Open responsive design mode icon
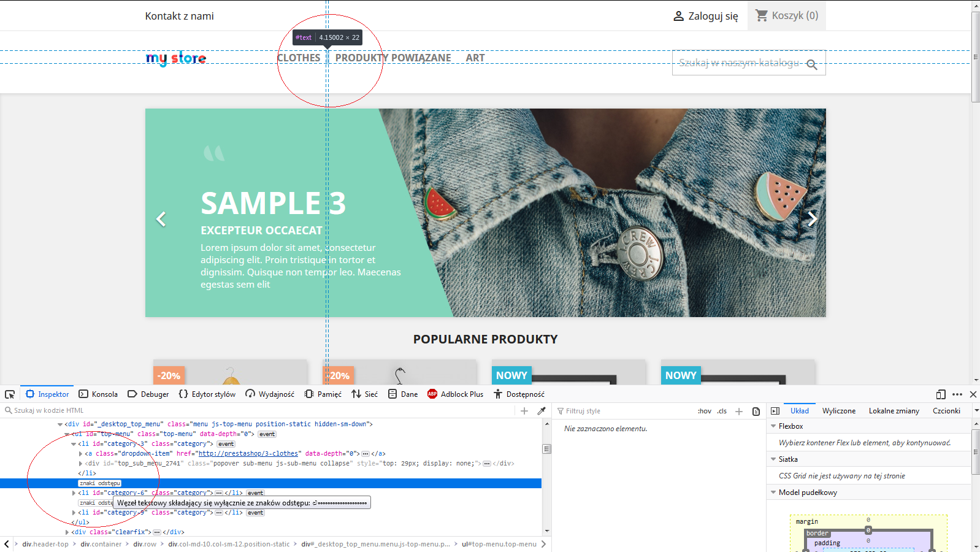980x552 pixels. coord(941,394)
